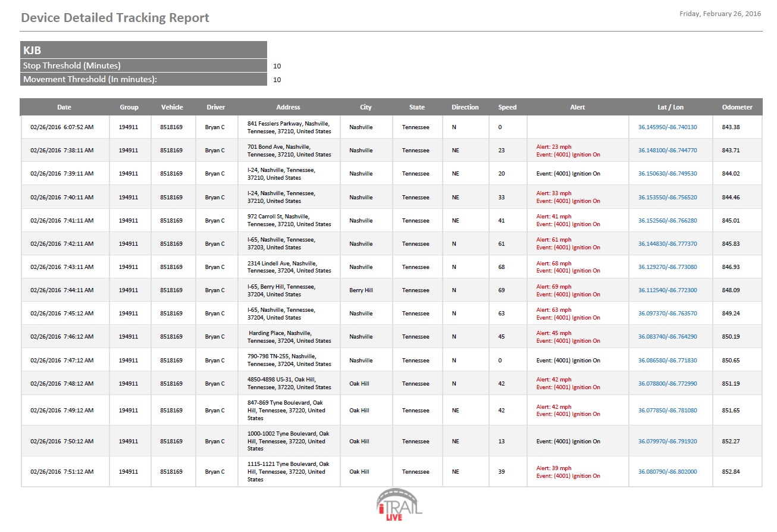Open the Lat/Lon link 36.148100/-86.744770
This screenshot has width=777, height=532.
point(670,150)
